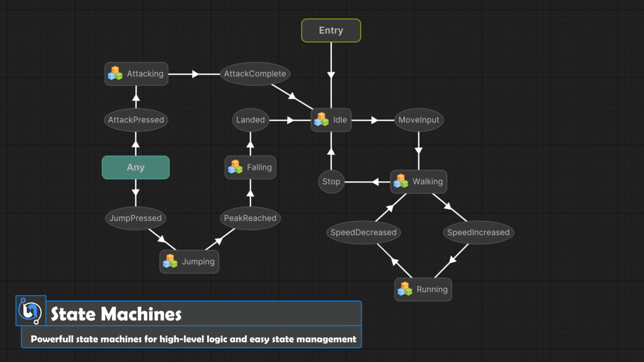Select the Attacking state node label
The image size is (644, 362).
145,73
